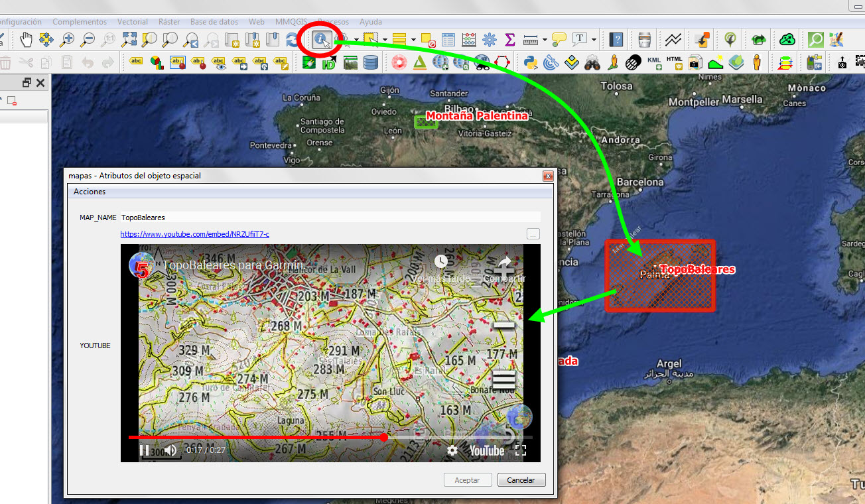Click the database stack icon
The width and height of the screenshot is (865, 504).
[x=371, y=62]
